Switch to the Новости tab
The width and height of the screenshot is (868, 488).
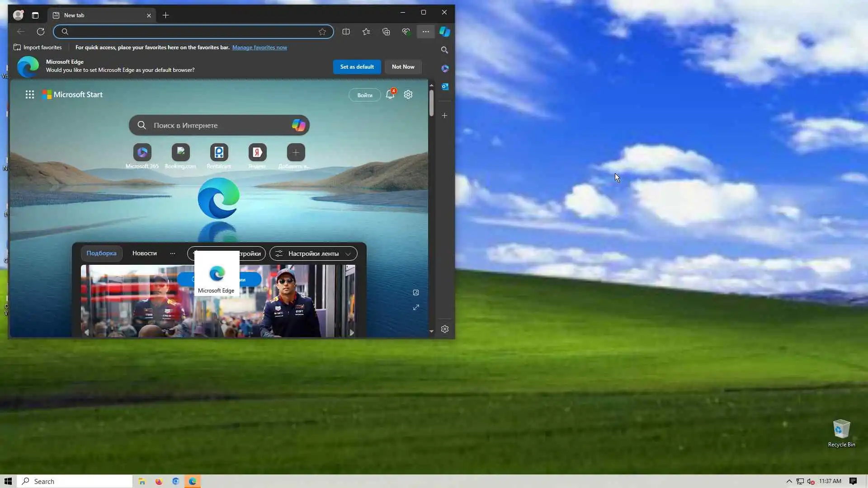click(x=144, y=253)
